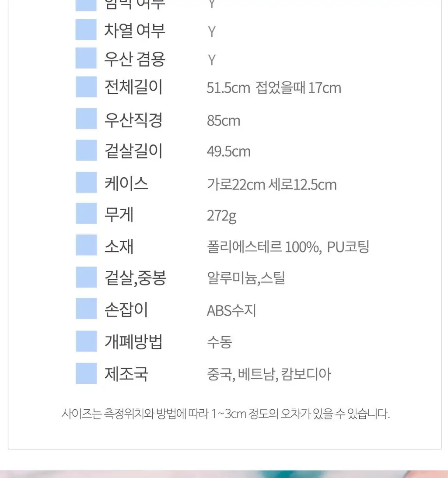
Task: Click the blue marker beside 우산직경
Action: click(x=86, y=119)
